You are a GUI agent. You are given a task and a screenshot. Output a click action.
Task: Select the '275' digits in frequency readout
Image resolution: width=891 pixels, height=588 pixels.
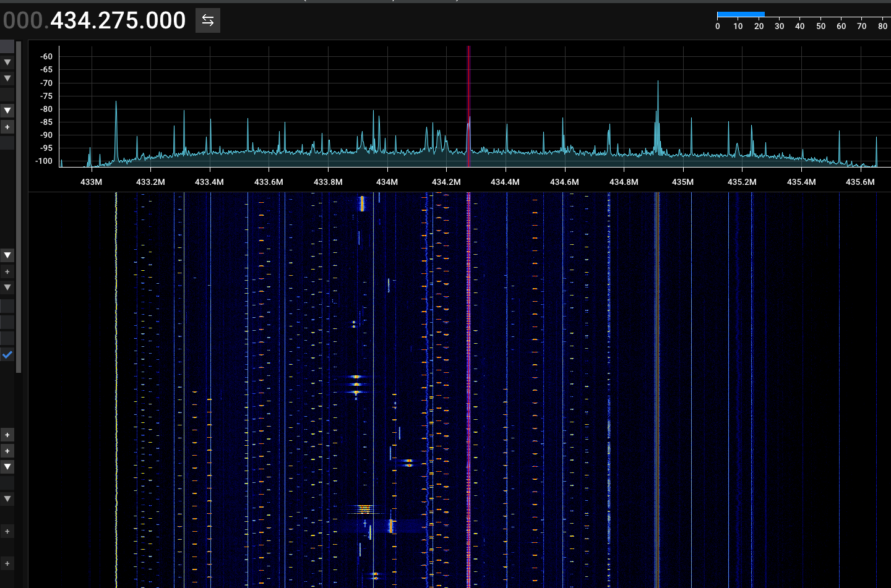tap(118, 20)
